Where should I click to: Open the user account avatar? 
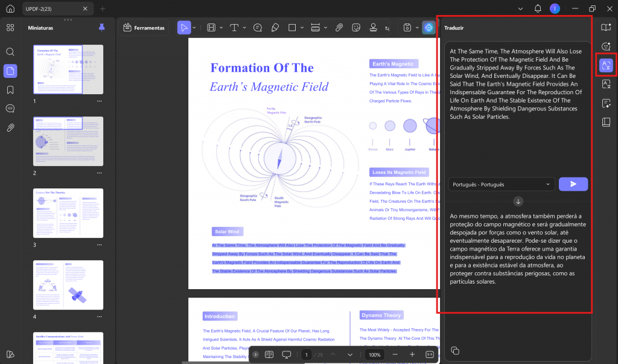[555, 8]
